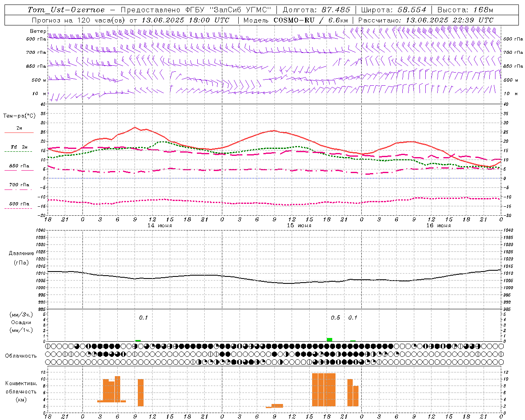The image size is (525, 420).
Task: Click the Td 2м dew point legend label
Action: (x=19, y=147)
